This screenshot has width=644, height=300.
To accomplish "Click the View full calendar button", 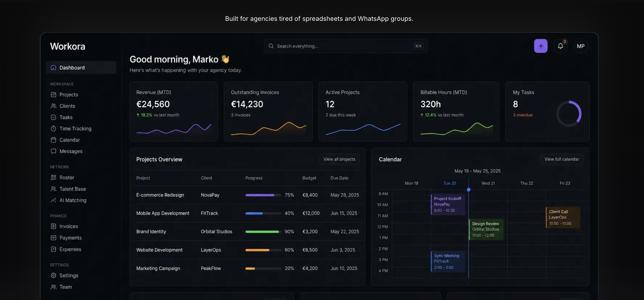I will point(561,159).
